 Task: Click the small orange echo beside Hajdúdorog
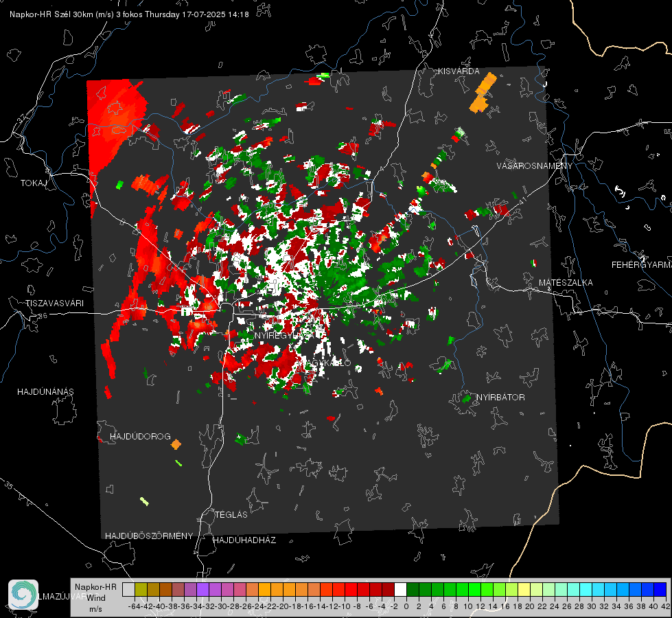(176, 444)
